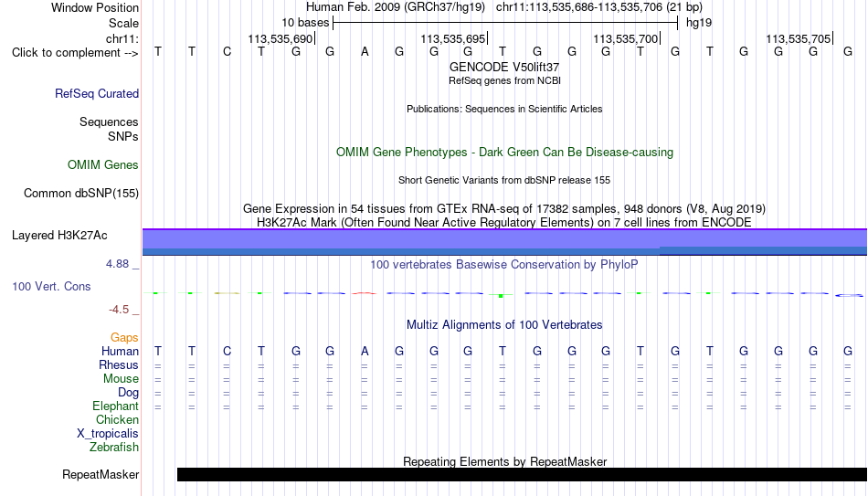Click the 113,535,695 position tick
This screenshot has width=868, height=496.
(454, 38)
